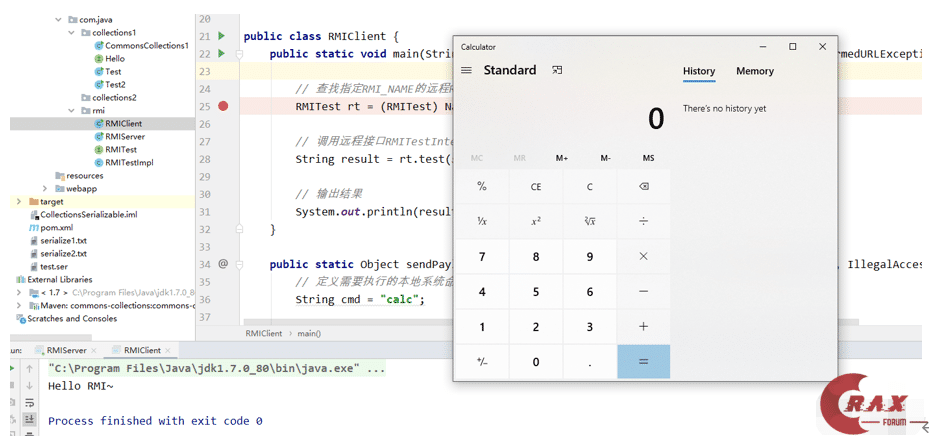
Task: Click the M+ memory add button
Action: pyautogui.click(x=562, y=158)
